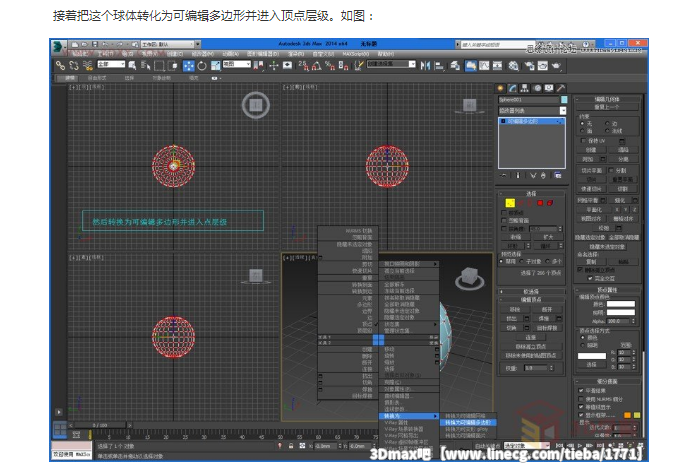The image size is (682, 473).
Task: Click the Quick Slice button
Action: [x=592, y=189]
